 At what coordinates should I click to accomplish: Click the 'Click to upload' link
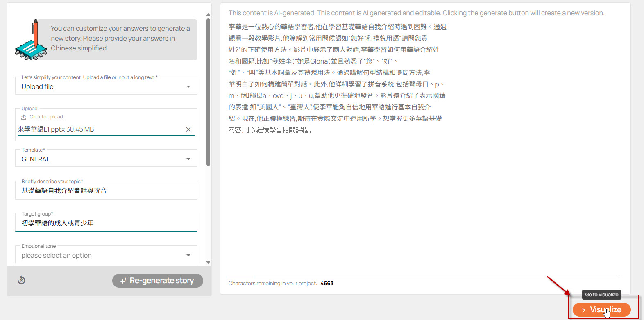[x=46, y=117]
